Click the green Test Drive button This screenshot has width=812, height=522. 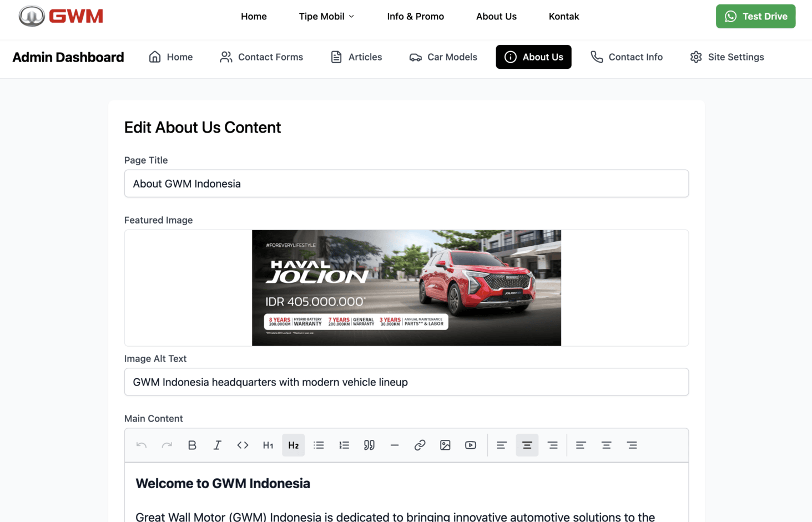tap(755, 17)
